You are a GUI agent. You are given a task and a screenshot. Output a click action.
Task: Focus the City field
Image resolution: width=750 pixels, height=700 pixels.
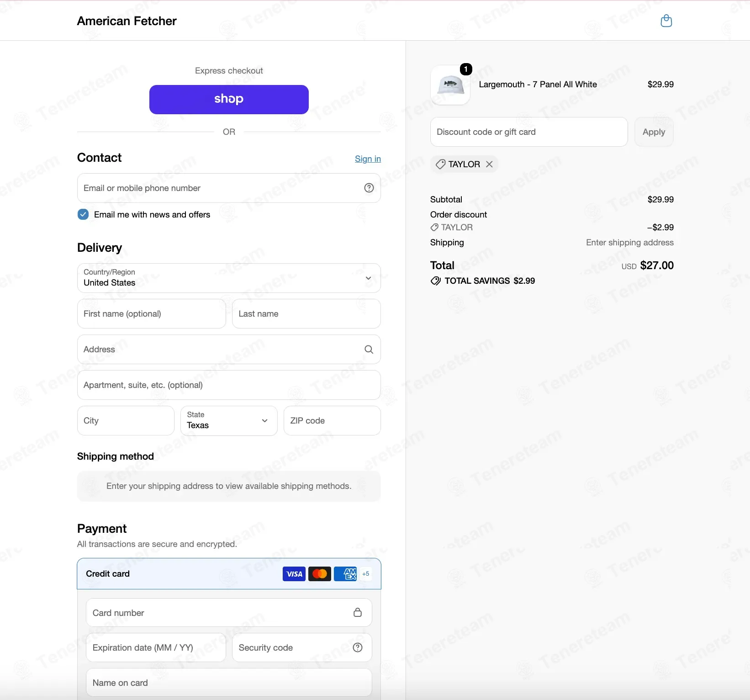(x=126, y=421)
